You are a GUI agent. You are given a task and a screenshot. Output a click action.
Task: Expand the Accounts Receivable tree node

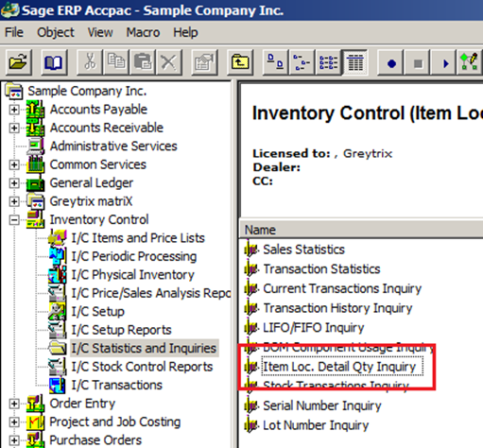(14, 128)
